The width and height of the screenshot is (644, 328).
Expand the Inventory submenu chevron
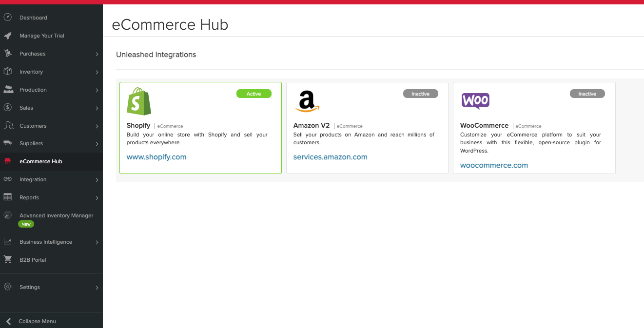tap(97, 72)
